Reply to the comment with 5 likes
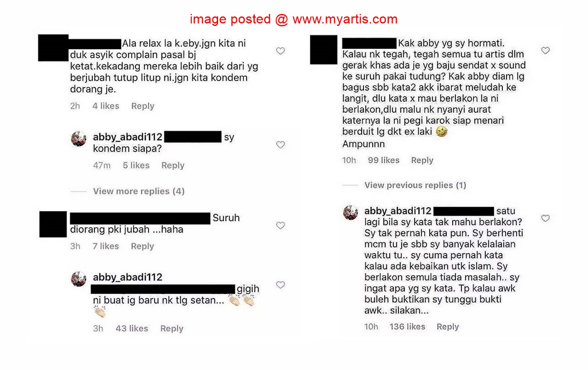The height and width of the screenshot is (370, 588). pos(172,165)
